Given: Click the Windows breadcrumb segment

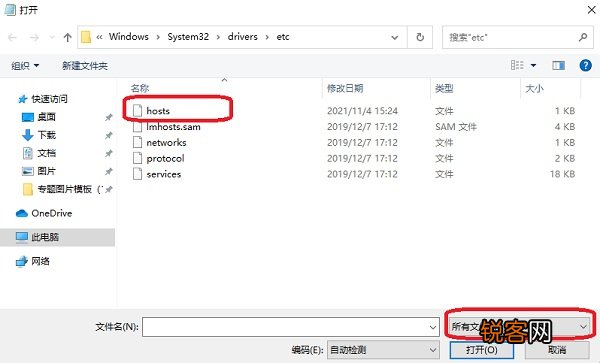Looking at the screenshot, I should coord(129,37).
